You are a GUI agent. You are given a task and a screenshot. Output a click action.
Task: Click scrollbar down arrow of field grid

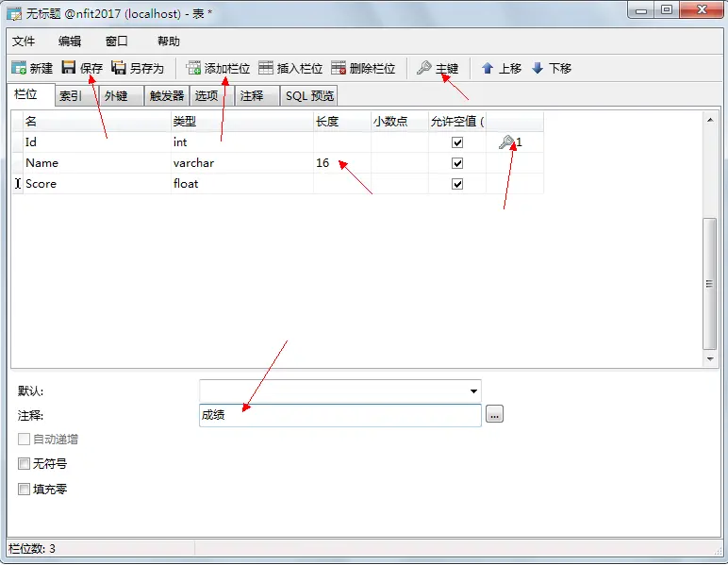(710, 358)
